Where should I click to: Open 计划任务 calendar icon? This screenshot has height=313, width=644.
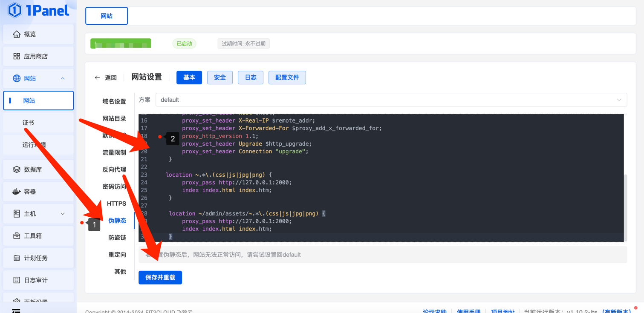point(17,258)
